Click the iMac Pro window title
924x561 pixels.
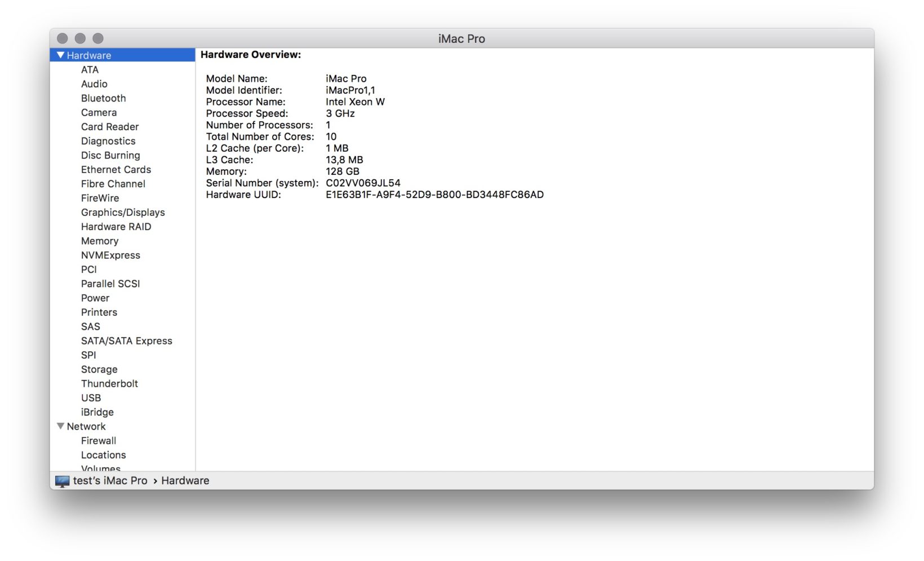461,39
